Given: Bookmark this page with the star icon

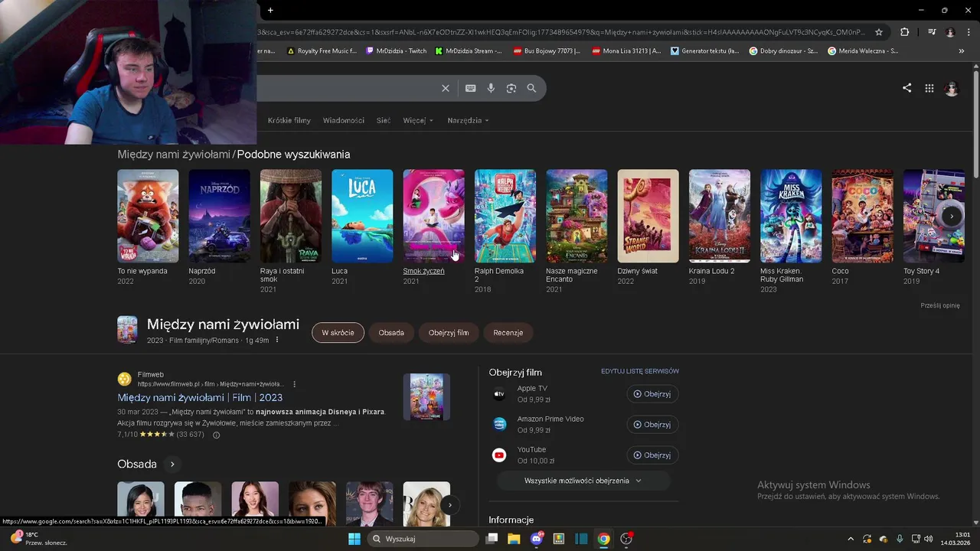Looking at the screenshot, I should (x=879, y=32).
